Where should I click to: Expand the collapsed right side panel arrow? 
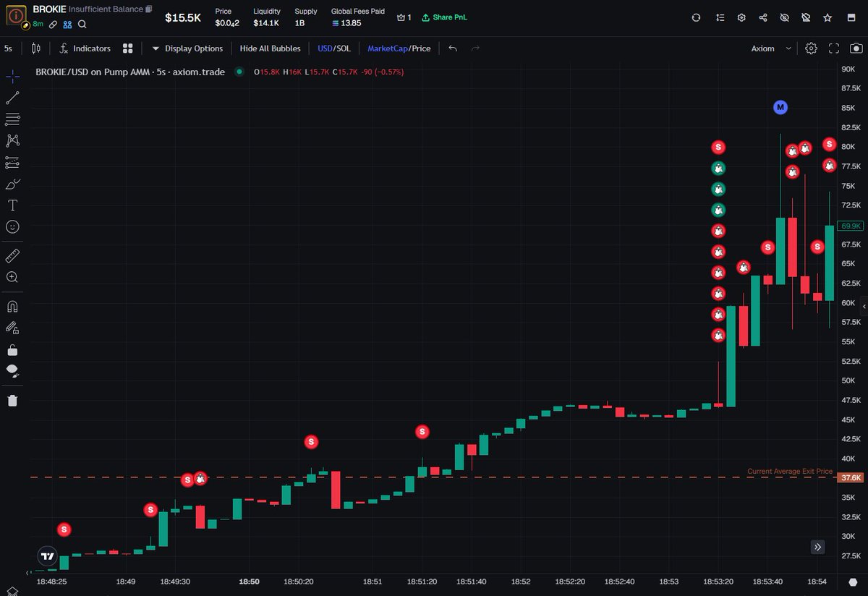864,307
